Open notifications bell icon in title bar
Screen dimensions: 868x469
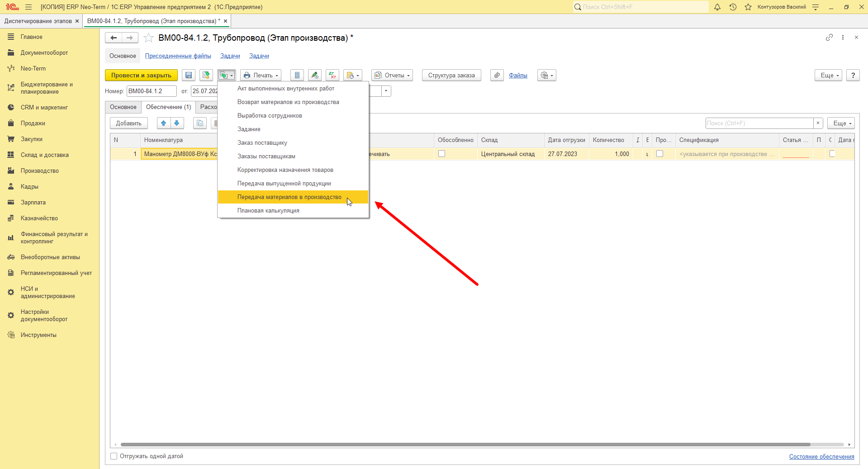(717, 7)
